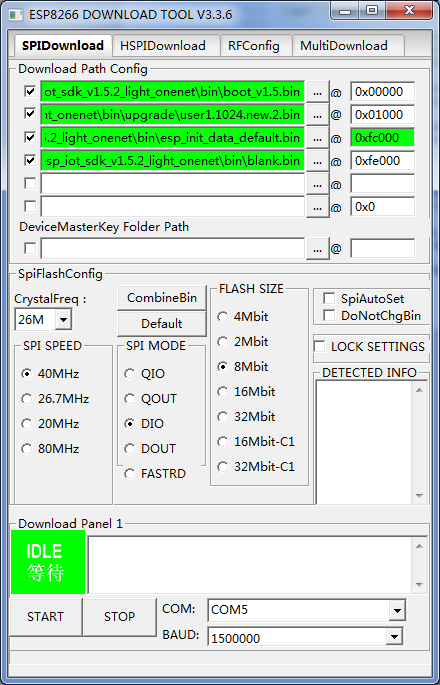The image size is (440, 685).
Task: Select DOUT SPI mode
Action: point(150,449)
